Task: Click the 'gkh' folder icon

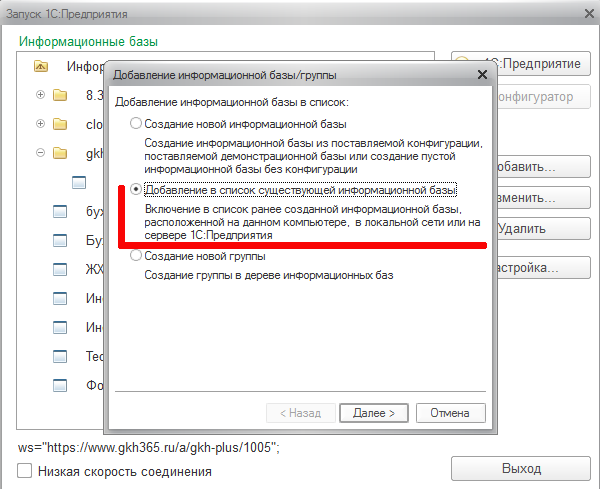Action: [60, 153]
